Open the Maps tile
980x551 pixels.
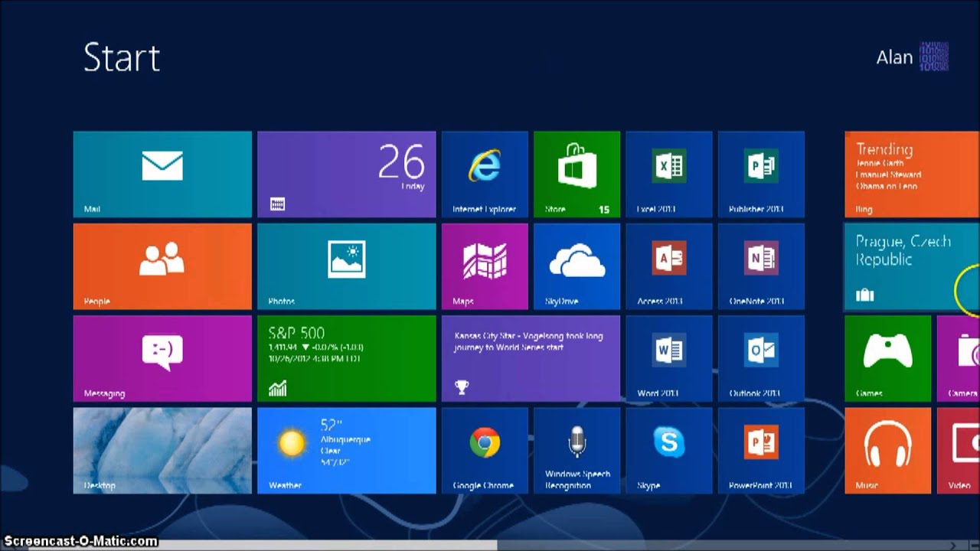(x=485, y=266)
